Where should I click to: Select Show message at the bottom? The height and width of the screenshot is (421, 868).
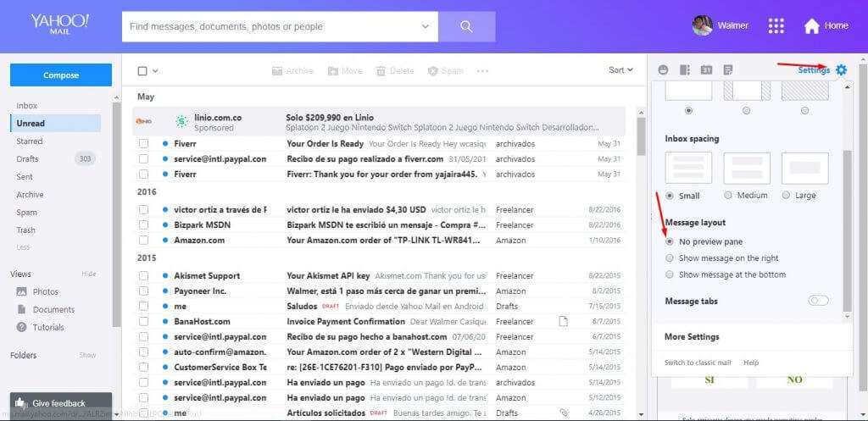click(670, 274)
